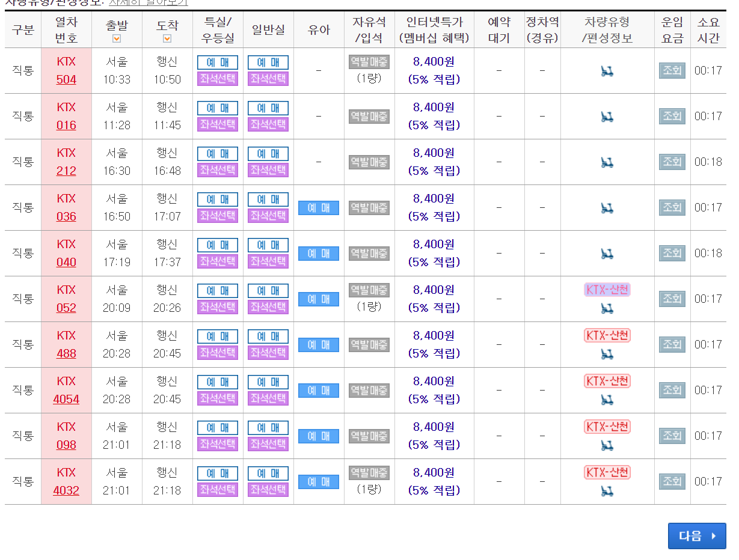Book infant seat for KTX 036

coord(319,208)
